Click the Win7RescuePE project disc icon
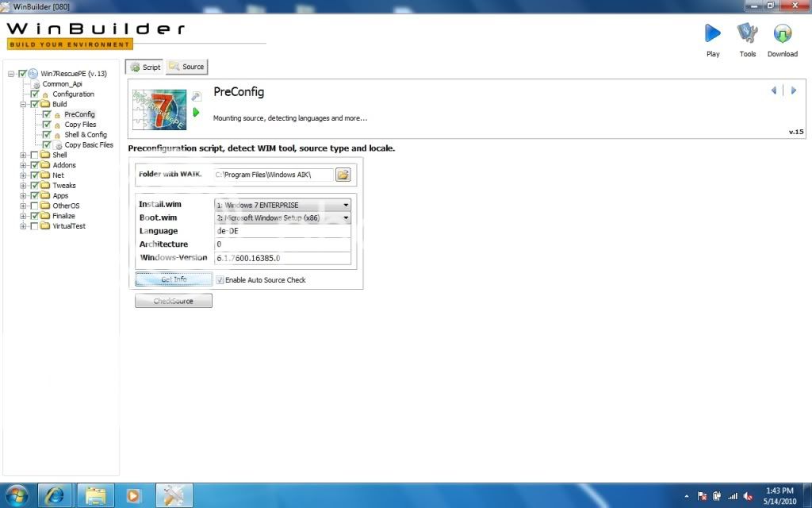The width and height of the screenshot is (812, 508). 33,74
